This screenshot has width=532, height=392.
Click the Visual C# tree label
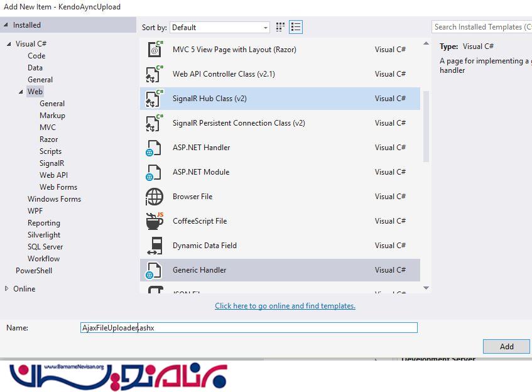point(31,44)
